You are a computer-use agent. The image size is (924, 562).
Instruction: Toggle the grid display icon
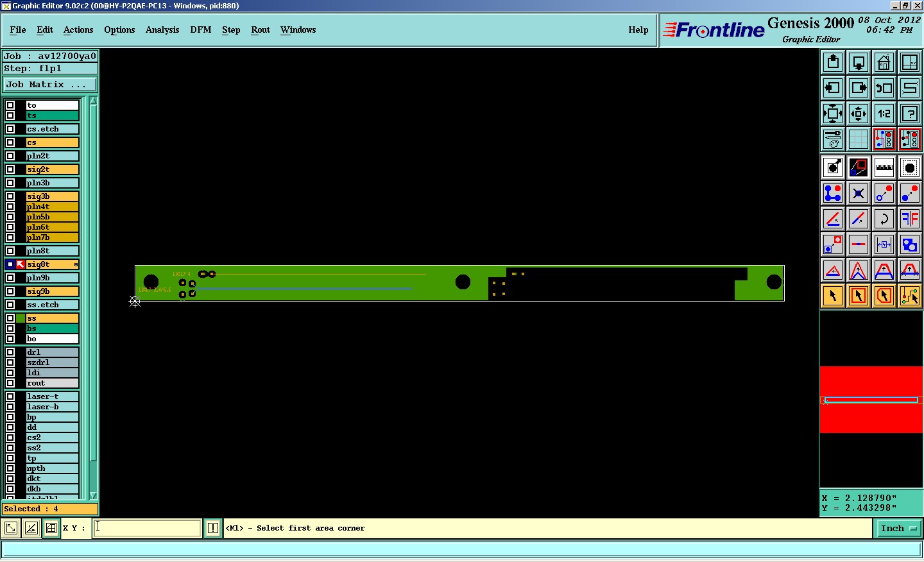(x=859, y=139)
